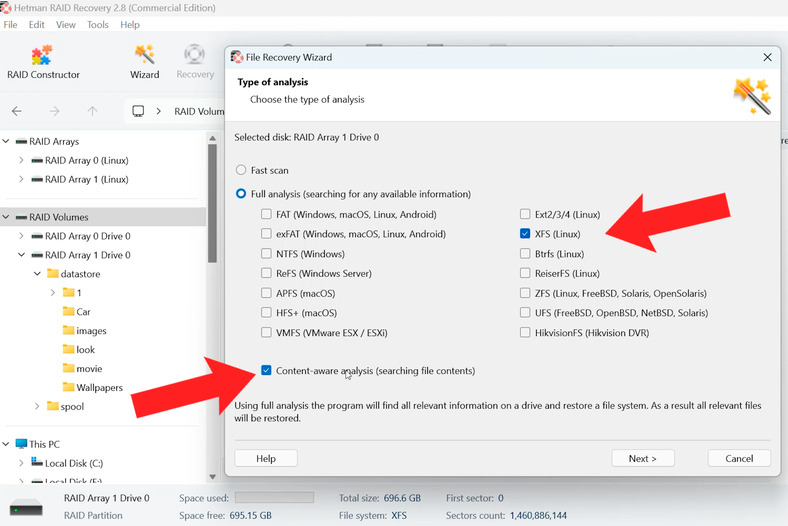Click RAID Array 1 (Linux) drive icon
The height and width of the screenshot is (526, 788).
click(x=37, y=179)
